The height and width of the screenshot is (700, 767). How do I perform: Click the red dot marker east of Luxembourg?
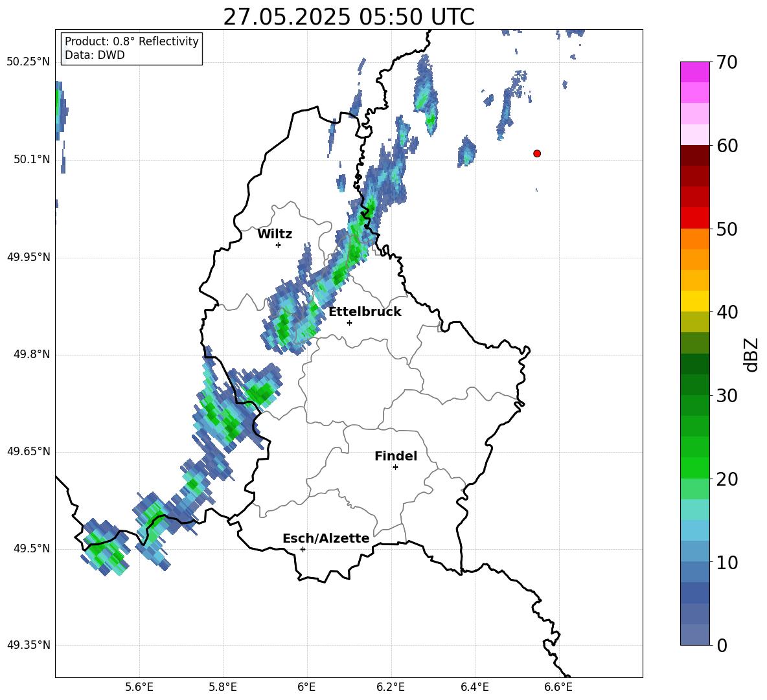[536, 153]
